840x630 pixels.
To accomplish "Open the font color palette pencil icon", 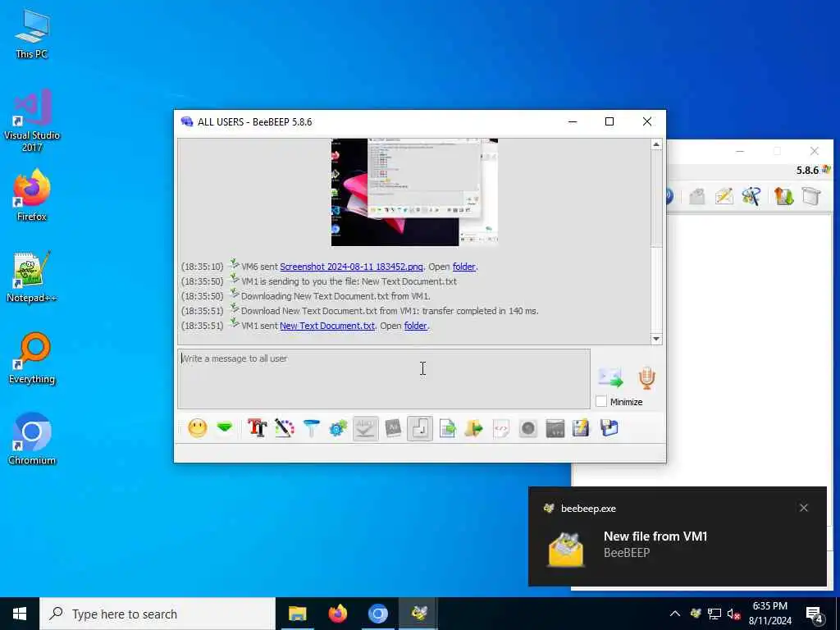I will point(285,428).
